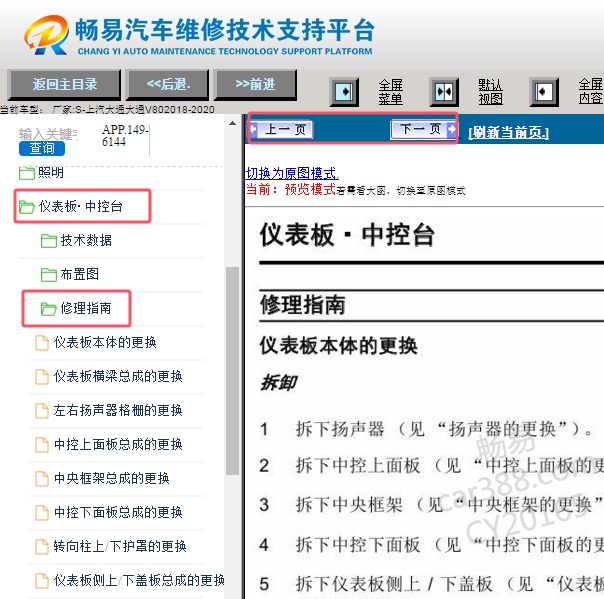604x599 pixels.
Task: Expand the 照明 tree node
Action: (51, 173)
